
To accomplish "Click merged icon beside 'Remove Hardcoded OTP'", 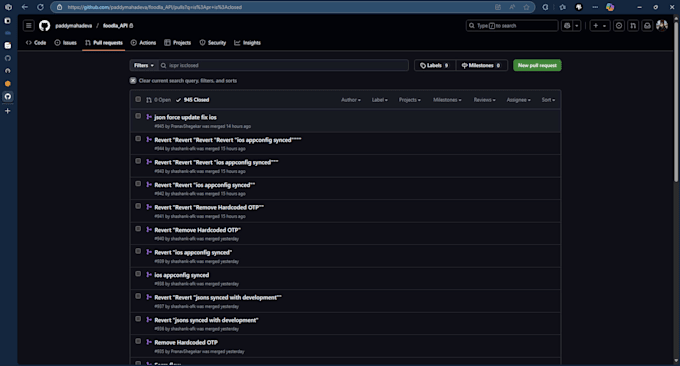I will (149, 342).
